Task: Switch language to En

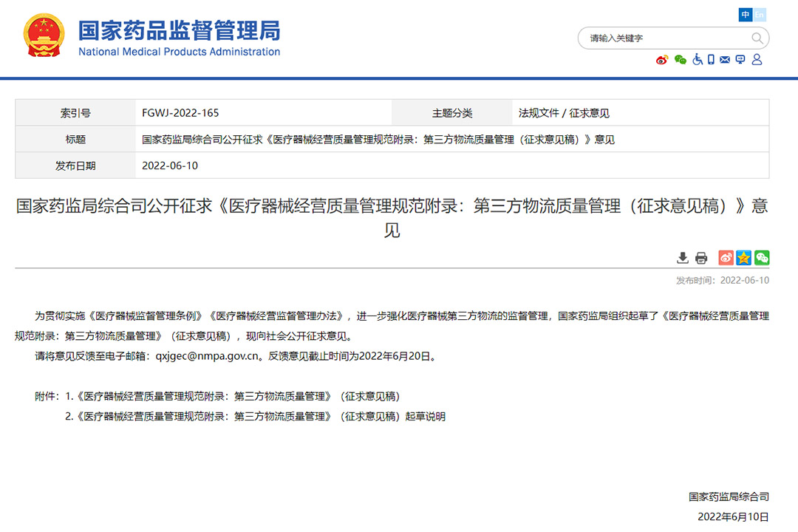Action: pyautogui.click(x=759, y=15)
